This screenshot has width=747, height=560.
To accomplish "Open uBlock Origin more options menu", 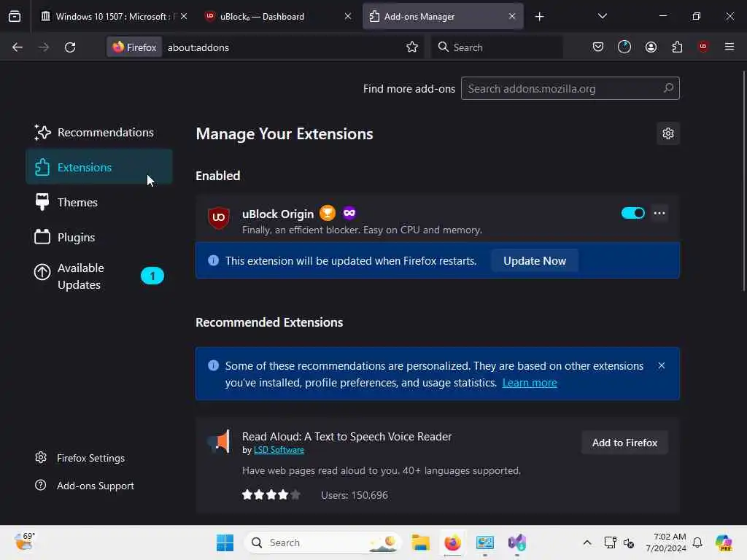I will point(659,213).
